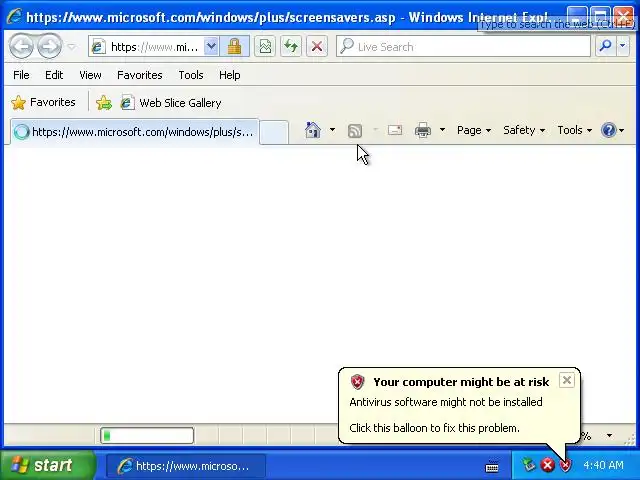Click the Internet Explorer title bar icon
The width and height of the screenshot is (640, 480).
(x=13, y=16)
